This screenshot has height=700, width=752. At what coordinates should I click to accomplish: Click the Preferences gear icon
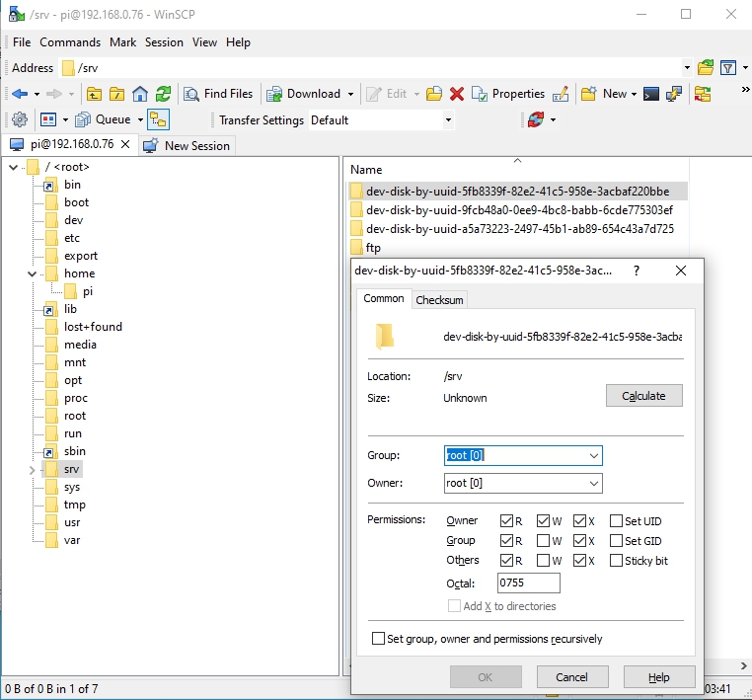[19, 119]
